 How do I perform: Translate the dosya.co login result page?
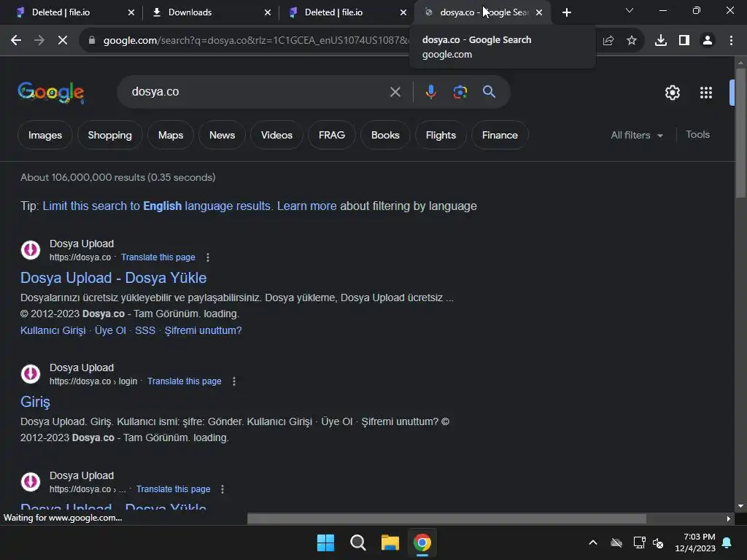click(x=185, y=381)
